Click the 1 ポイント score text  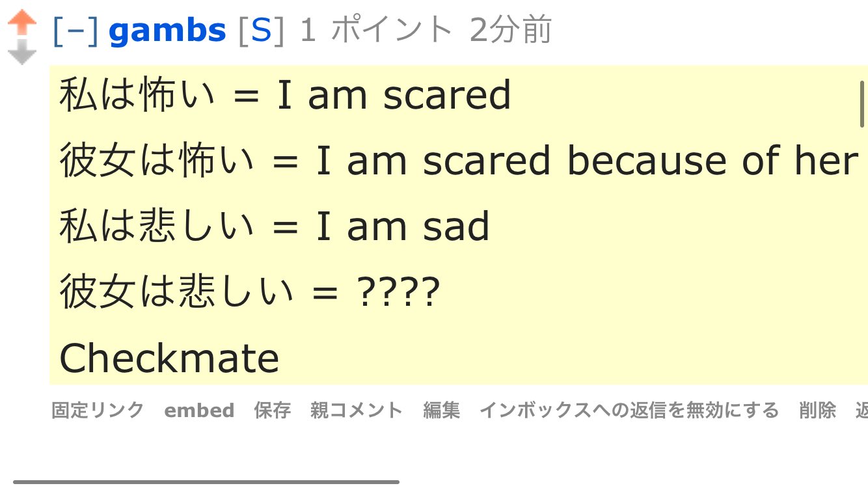(x=375, y=31)
